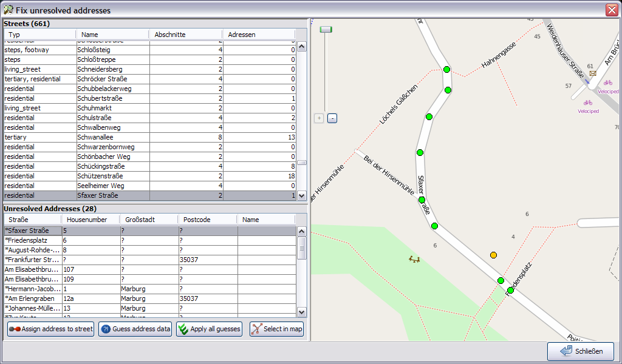Viewport: 622px width, 364px height.
Task: Click the playground icon in the park
Action: (x=415, y=259)
